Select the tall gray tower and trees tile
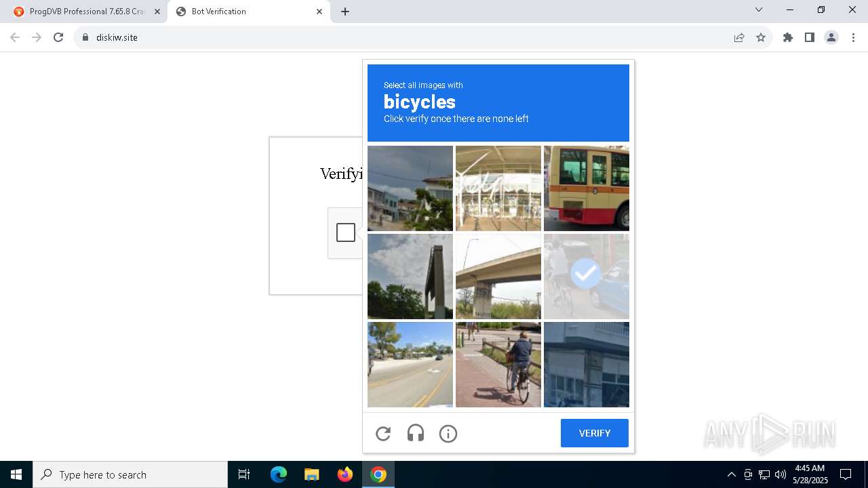 coord(410,277)
